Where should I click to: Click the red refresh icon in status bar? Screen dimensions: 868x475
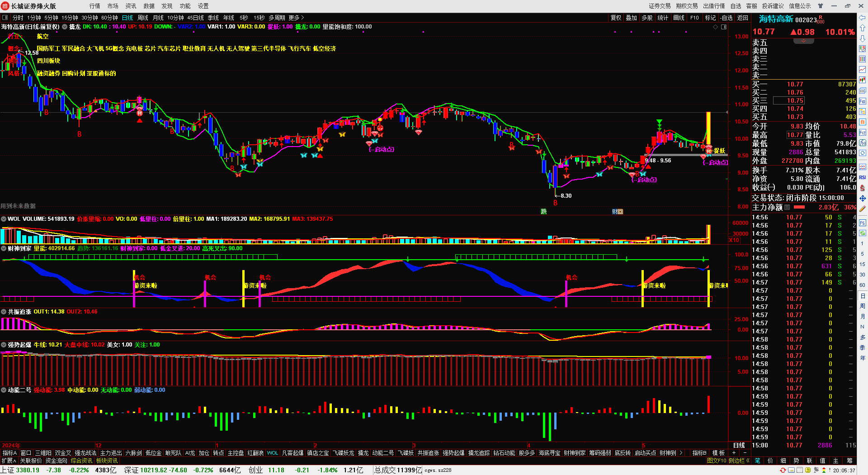[783, 470]
